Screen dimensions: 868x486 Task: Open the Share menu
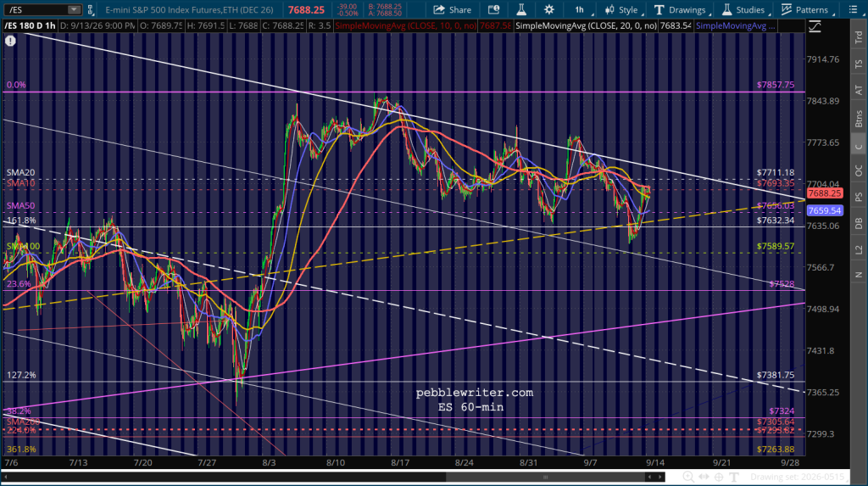pos(453,10)
